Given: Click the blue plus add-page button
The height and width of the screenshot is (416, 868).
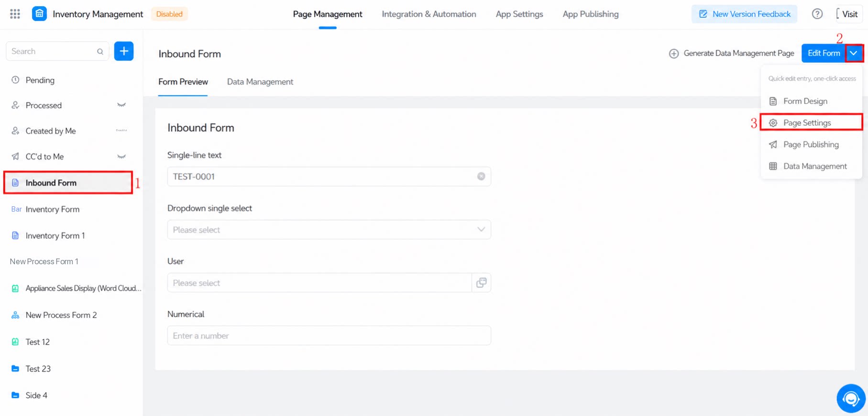Looking at the screenshot, I should [124, 51].
